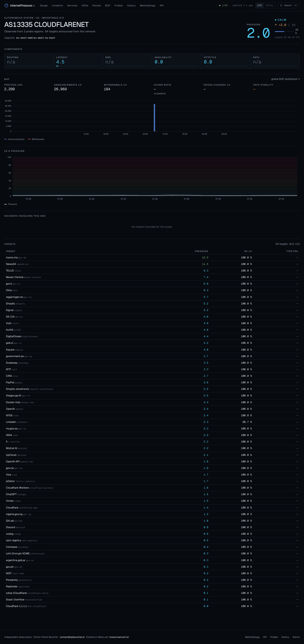Viewport: 304px width, 644px height.
Task: Open the Services nav item
Action: [72, 5]
